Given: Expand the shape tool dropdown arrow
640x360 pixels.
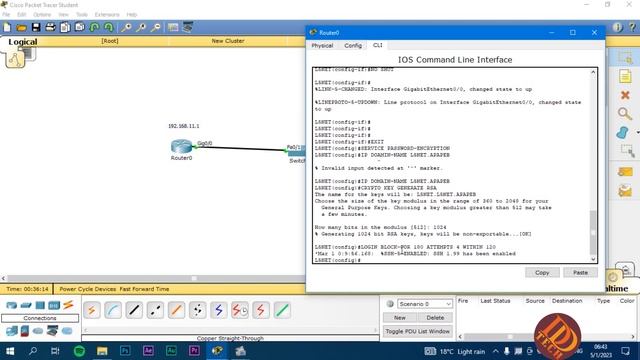Looking at the screenshot, I should click(637, 133).
